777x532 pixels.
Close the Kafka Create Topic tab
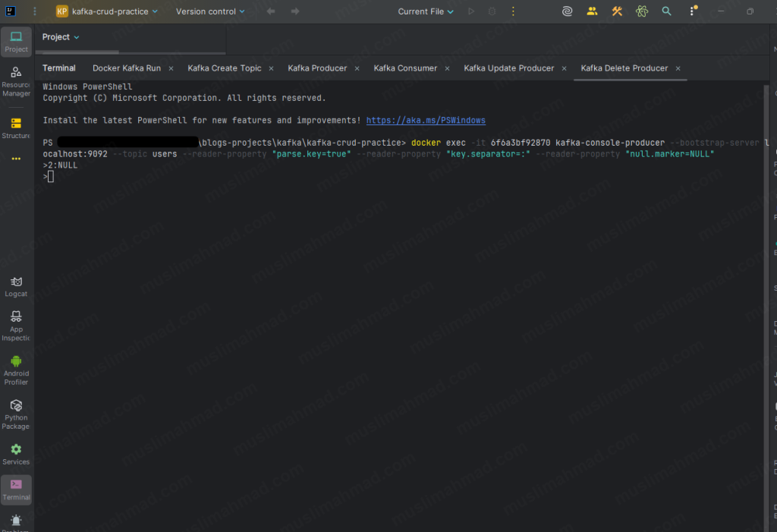click(x=271, y=68)
